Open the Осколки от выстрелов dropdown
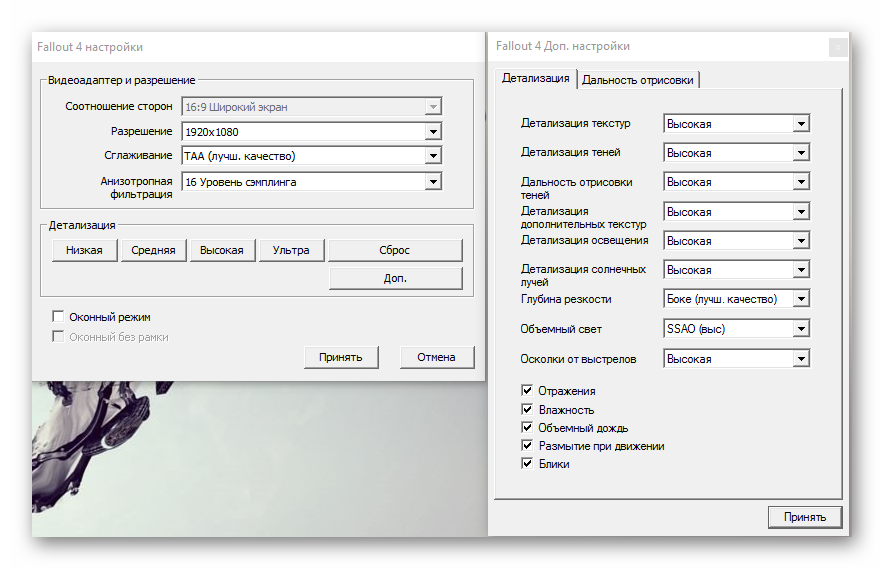Image resolution: width=884 pixels, height=569 pixels. tap(736, 359)
